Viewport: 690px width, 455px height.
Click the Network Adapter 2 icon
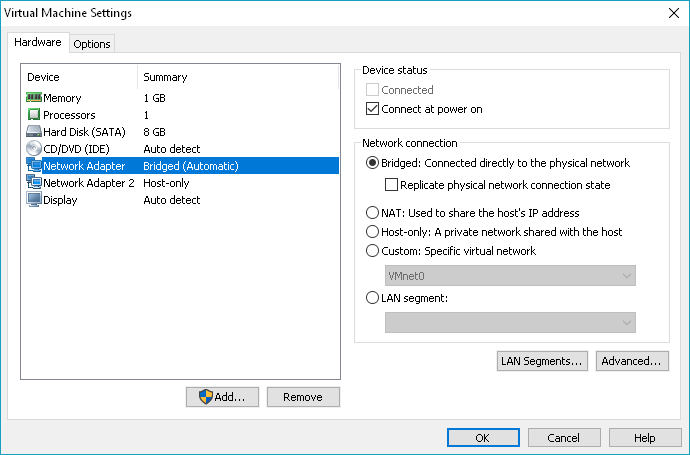click(x=33, y=183)
